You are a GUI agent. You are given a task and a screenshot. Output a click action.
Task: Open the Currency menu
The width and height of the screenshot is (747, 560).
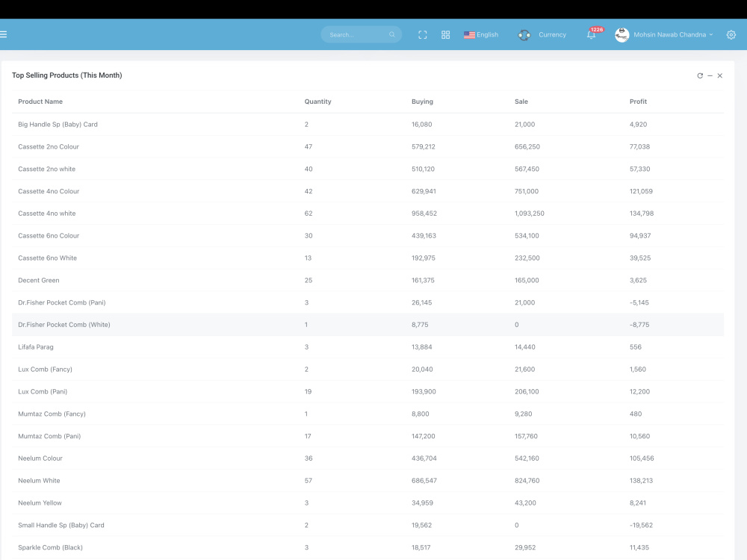pos(552,35)
